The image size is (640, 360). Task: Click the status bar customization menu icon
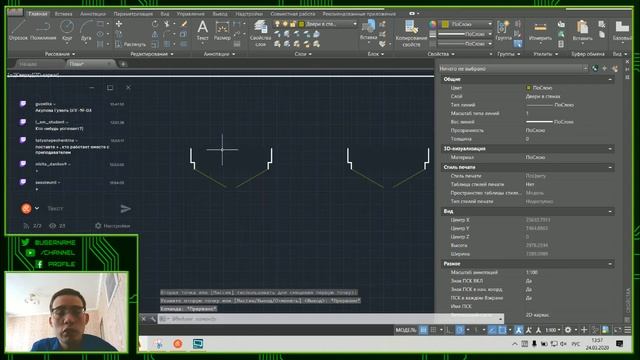click(x=628, y=330)
